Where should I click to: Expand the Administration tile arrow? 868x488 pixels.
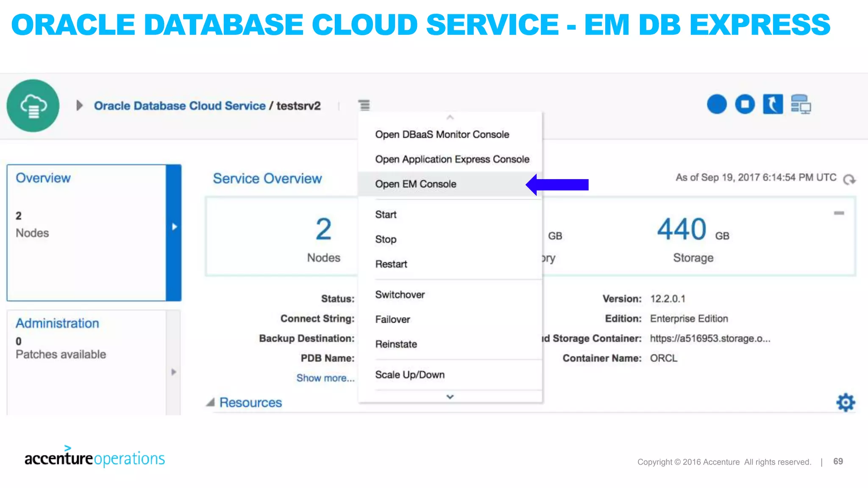coord(173,372)
